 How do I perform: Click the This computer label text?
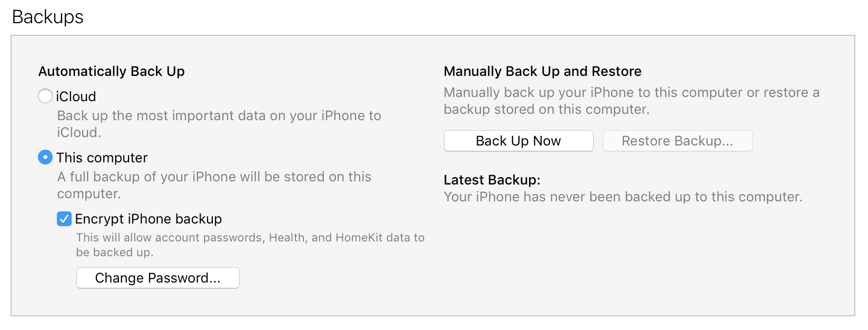point(102,157)
